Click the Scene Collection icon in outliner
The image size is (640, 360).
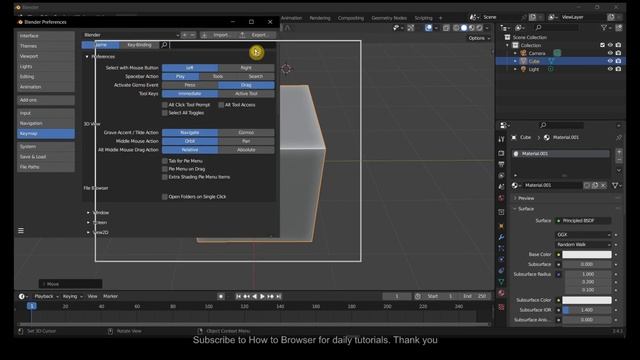click(x=507, y=37)
